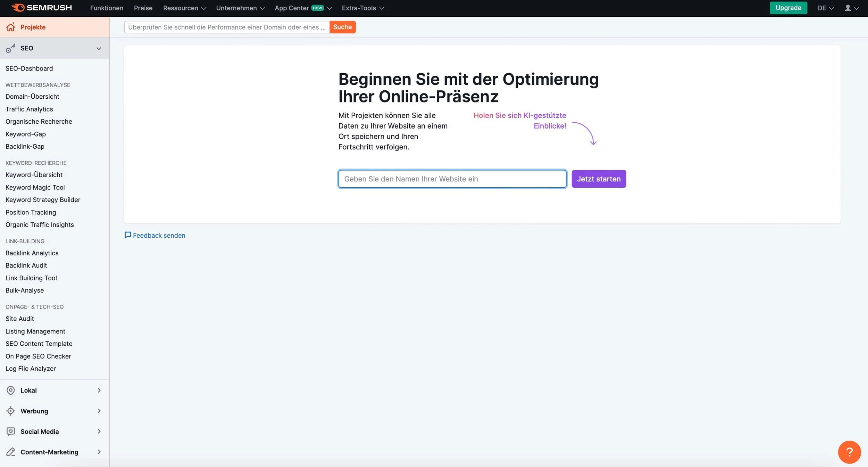Click the Social Media sidebar icon
The width and height of the screenshot is (868, 467).
click(x=11, y=432)
